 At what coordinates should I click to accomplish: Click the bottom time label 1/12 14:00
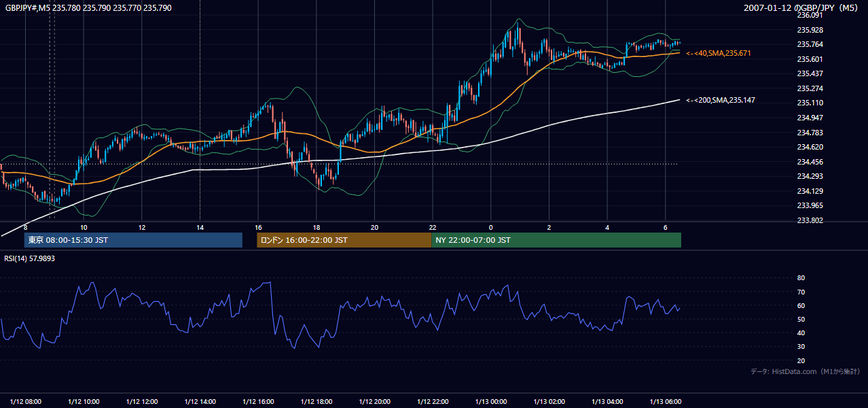tap(200, 401)
